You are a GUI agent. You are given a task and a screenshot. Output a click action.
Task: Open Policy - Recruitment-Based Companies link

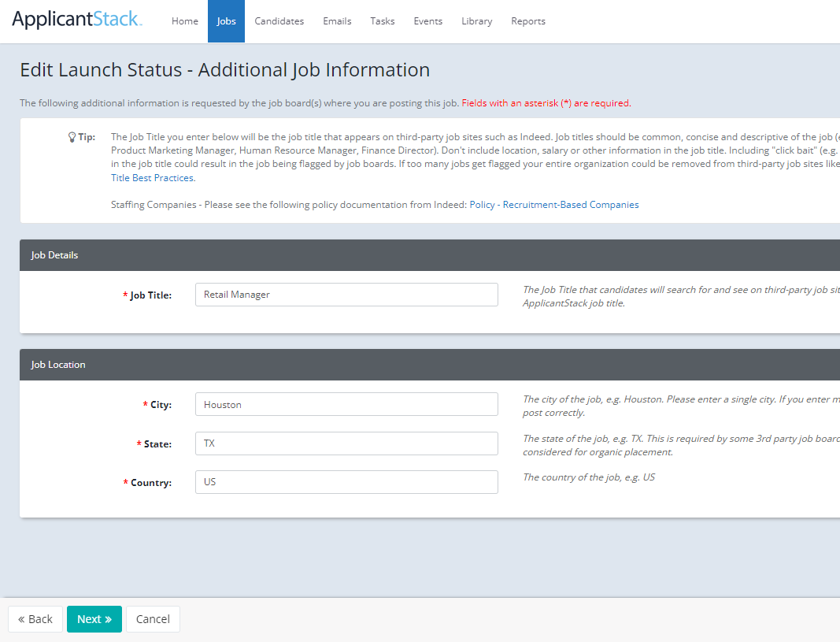point(553,205)
